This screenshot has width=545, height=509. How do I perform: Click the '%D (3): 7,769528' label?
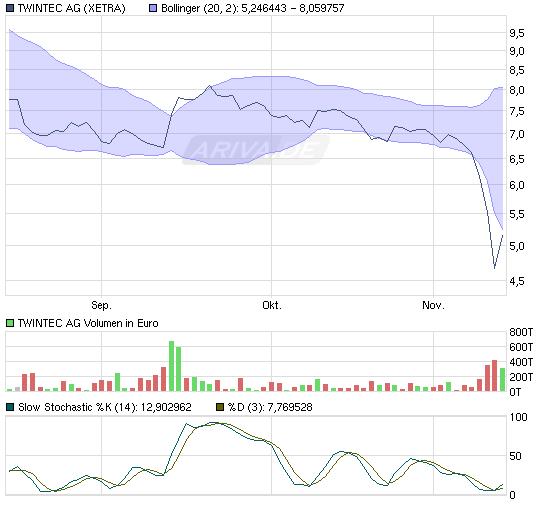click(x=270, y=407)
